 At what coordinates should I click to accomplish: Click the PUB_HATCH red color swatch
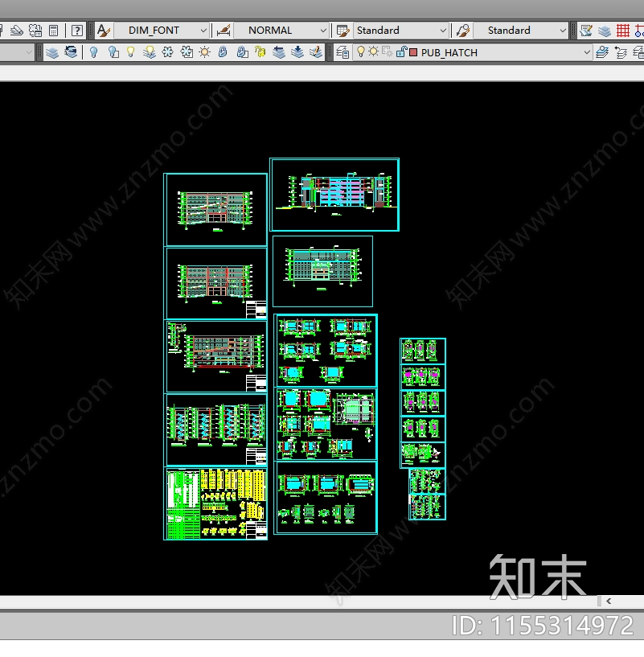[413, 52]
